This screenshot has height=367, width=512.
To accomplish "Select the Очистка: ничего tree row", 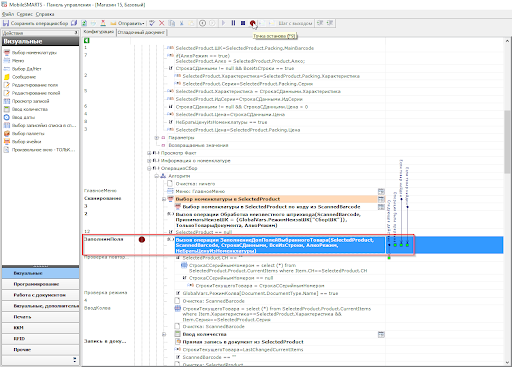I will [195, 184].
